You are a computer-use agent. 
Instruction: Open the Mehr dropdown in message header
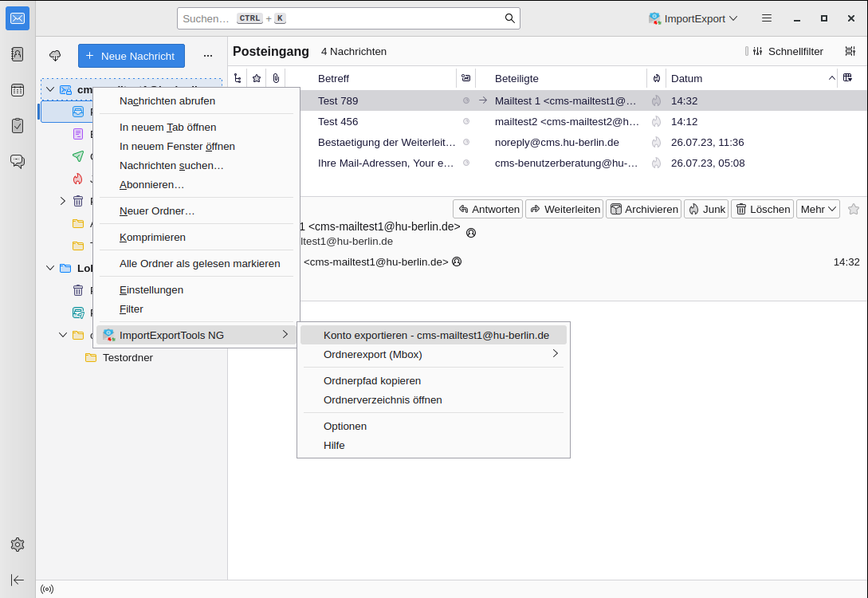(818, 209)
